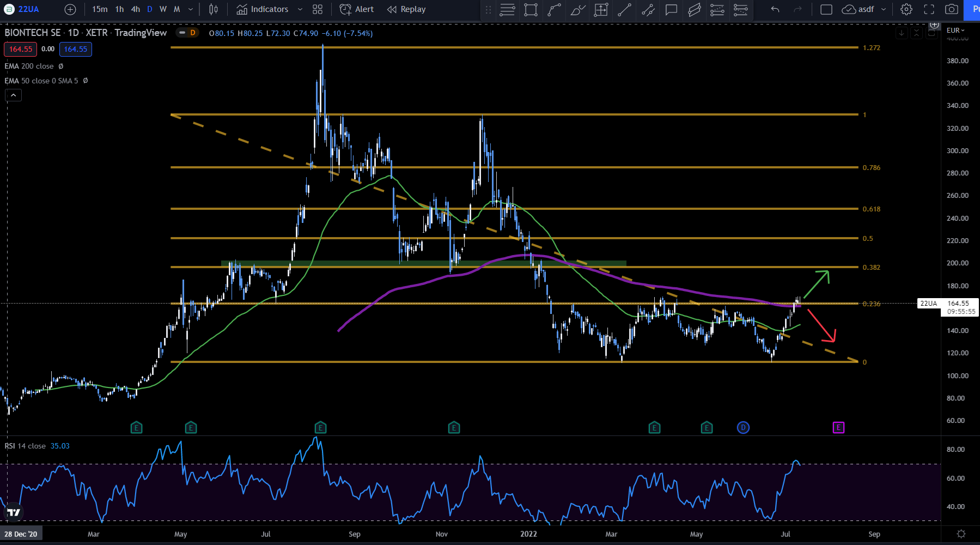This screenshot has width=980, height=545.
Task: Click the compare/add symbol plus icon
Action: [x=70, y=9]
